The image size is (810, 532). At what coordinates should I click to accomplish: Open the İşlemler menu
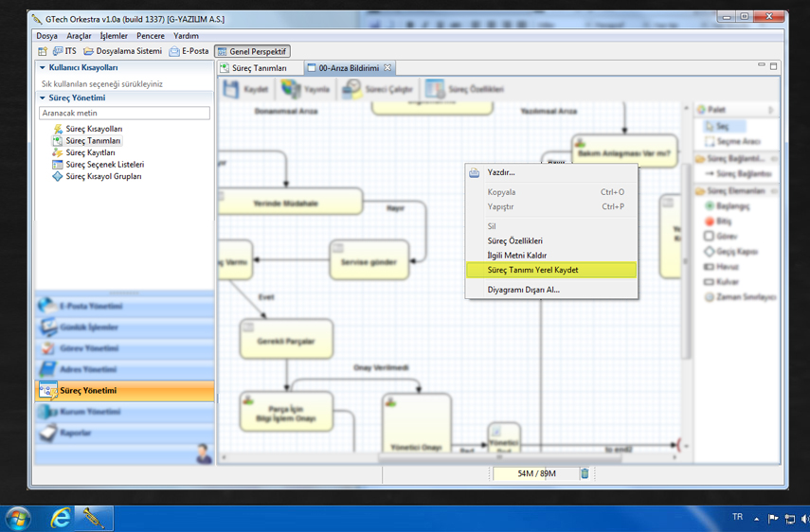pos(114,36)
